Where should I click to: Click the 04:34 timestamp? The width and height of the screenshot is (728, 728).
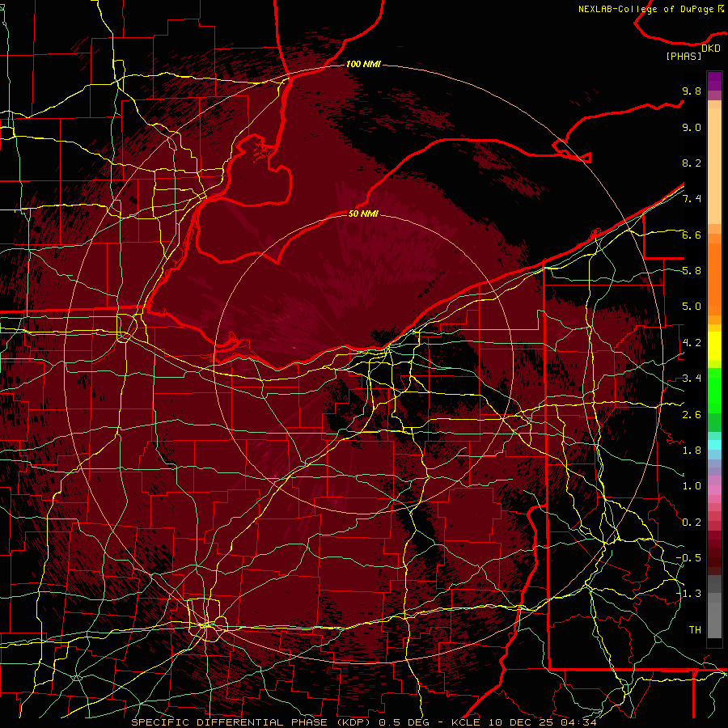pyautogui.click(x=578, y=722)
